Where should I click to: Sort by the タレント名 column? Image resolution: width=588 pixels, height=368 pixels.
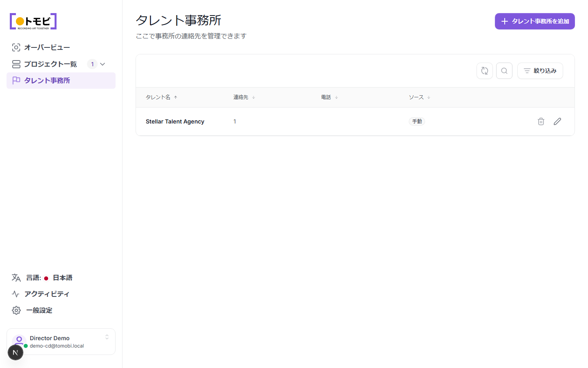click(162, 97)
